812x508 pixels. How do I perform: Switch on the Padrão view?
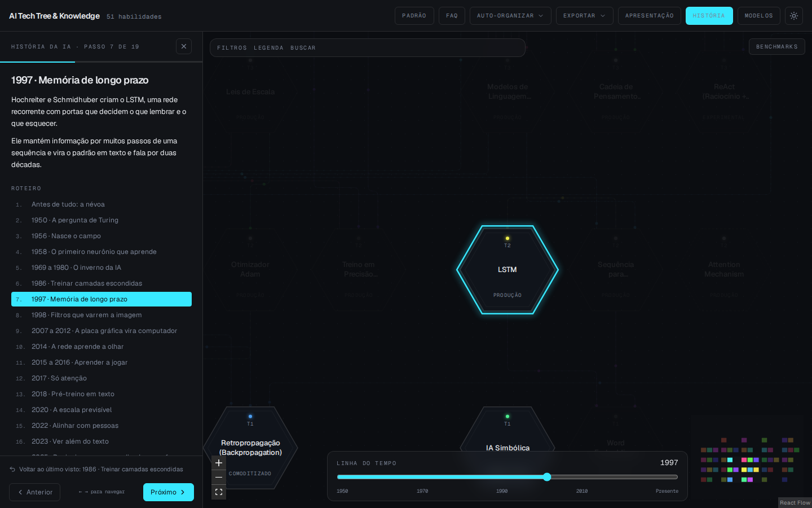(x=414, y=16)
